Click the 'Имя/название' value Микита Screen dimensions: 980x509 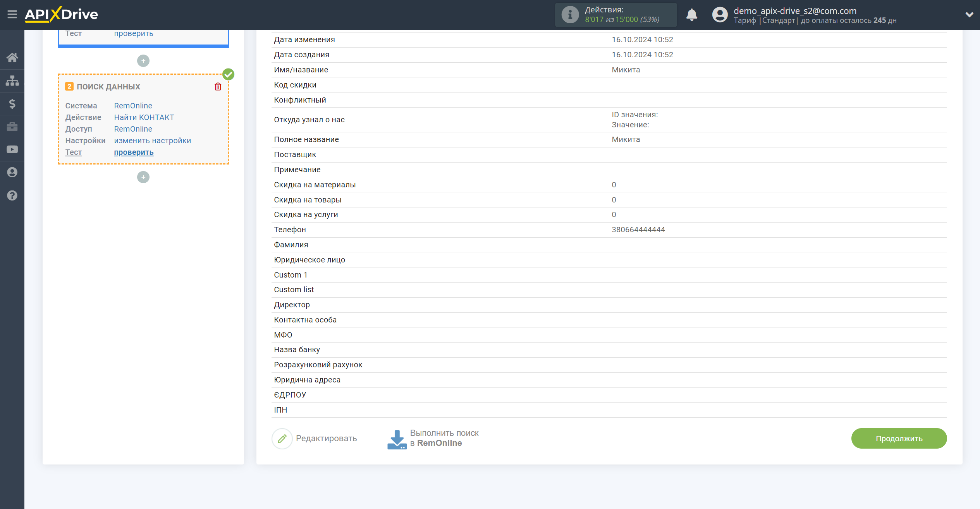click(626, 70)
